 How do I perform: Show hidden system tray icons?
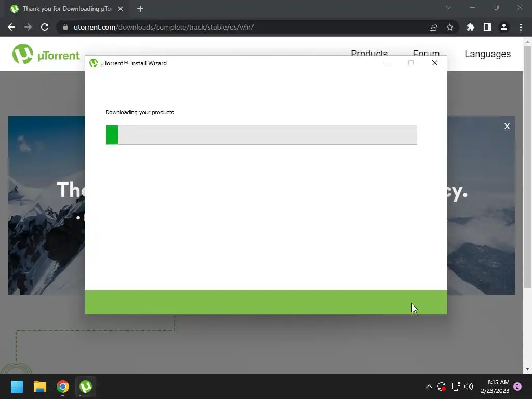tap(429, 387)
